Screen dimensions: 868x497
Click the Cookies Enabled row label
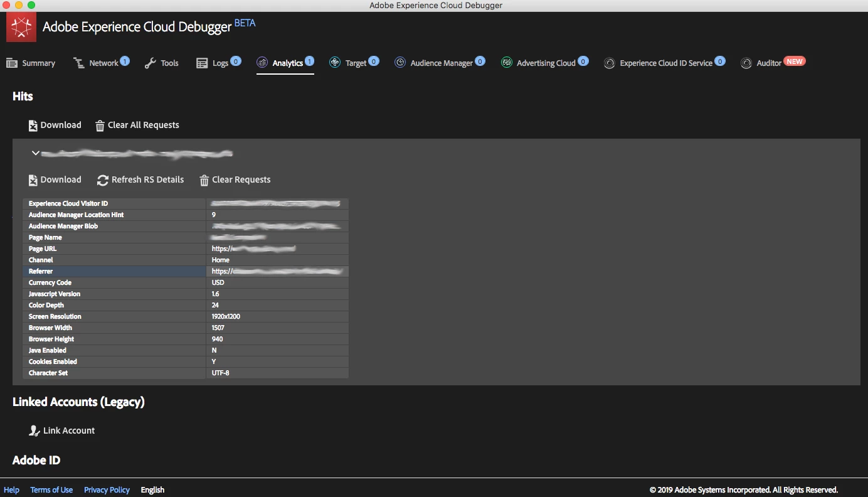(x=53, y=362)
